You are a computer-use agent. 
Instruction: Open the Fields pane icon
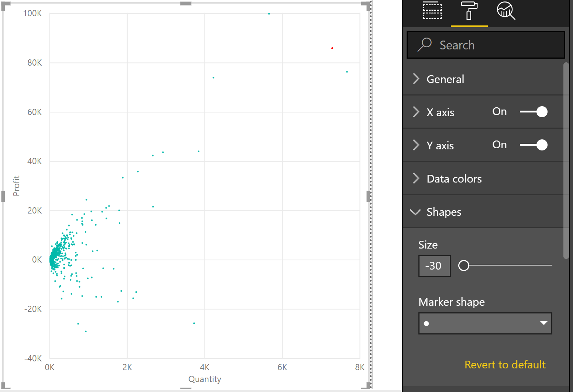[432, 11]
